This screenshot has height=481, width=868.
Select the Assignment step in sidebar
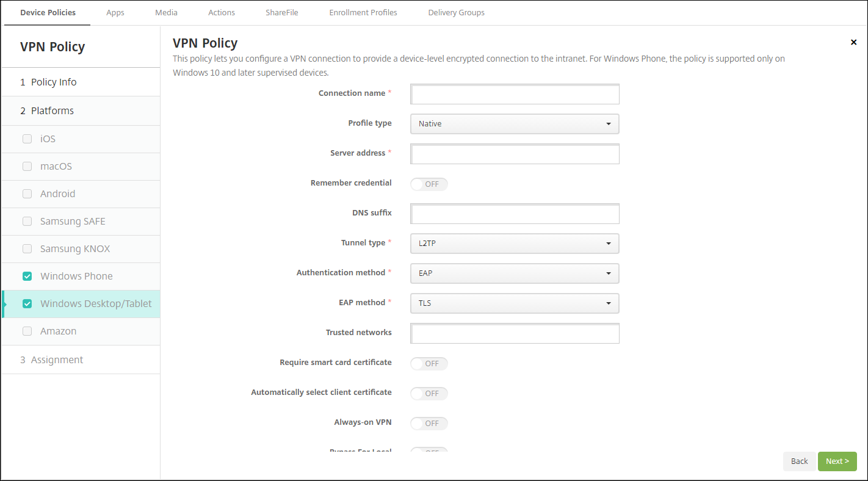pos(57,360)
